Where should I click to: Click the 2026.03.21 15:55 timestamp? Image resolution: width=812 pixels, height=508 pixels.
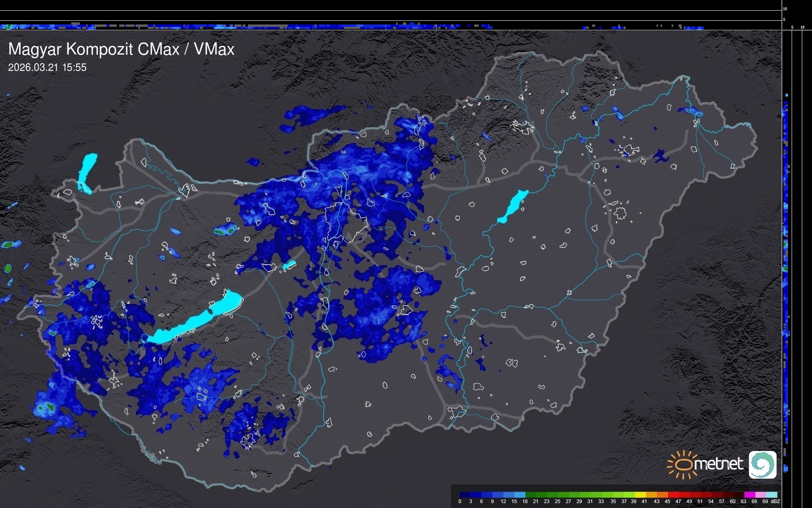(47, 68)
